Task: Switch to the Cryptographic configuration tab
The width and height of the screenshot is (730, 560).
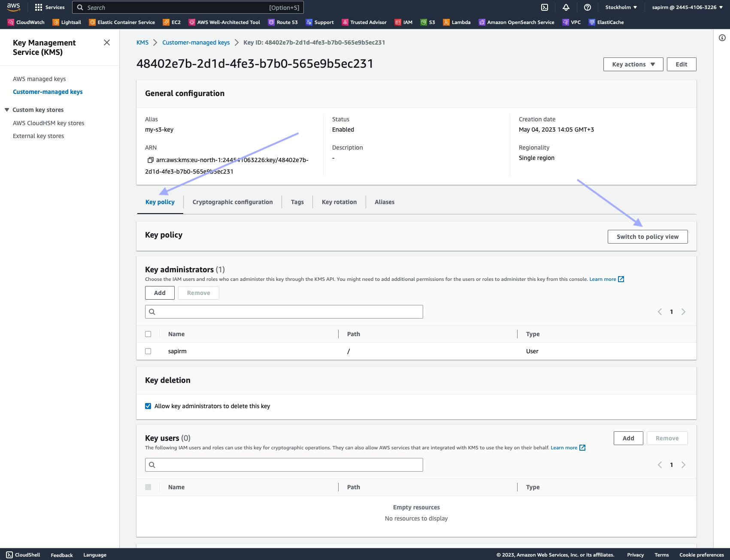Action: tap(232, 202)
